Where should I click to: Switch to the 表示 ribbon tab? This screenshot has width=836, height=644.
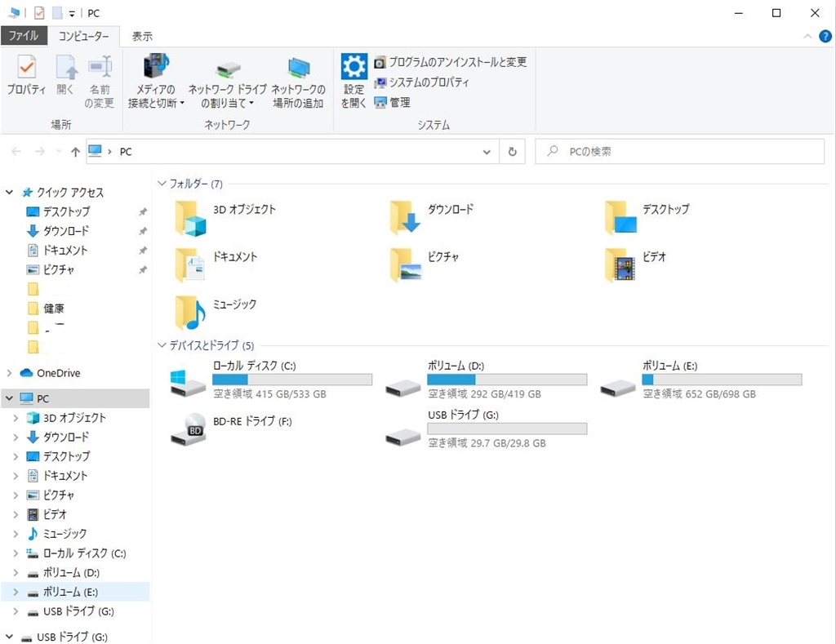point(142,36)
